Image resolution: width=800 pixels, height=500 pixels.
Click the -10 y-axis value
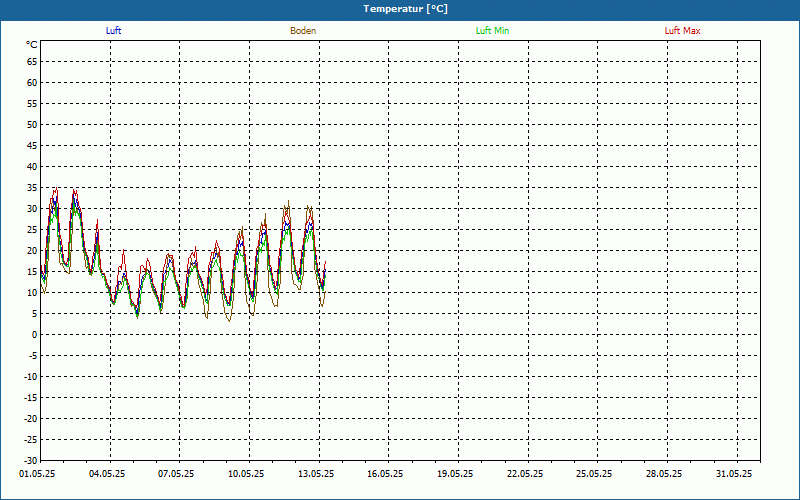point(30,377)
